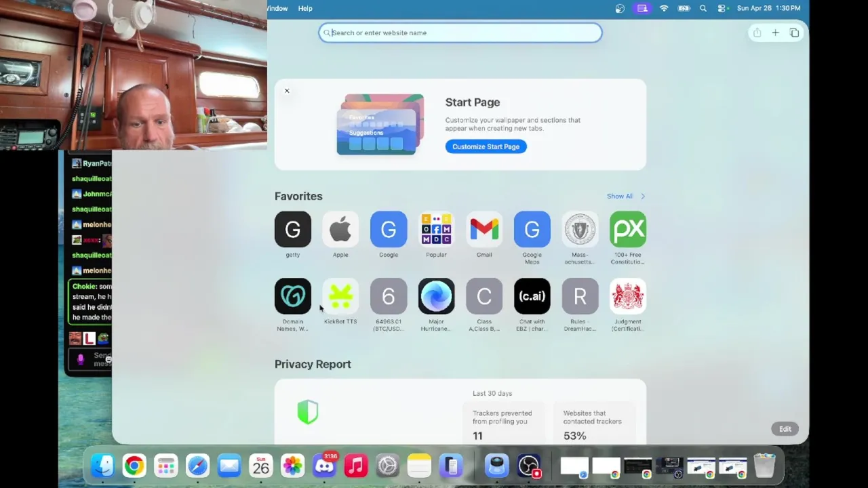Click the Wi-Fi menu bar icon
Screen dimensions: 868x488
coord(664,8)
